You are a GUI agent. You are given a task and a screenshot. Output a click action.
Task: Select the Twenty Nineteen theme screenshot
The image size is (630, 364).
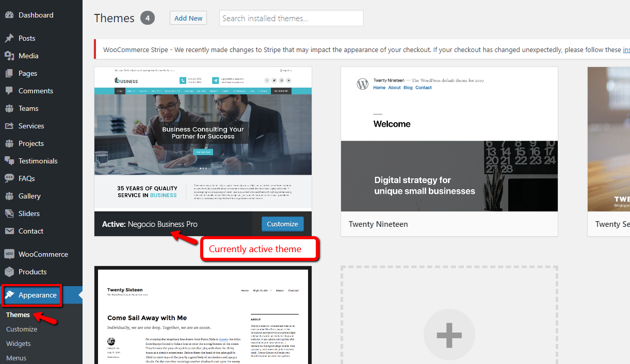449,139
